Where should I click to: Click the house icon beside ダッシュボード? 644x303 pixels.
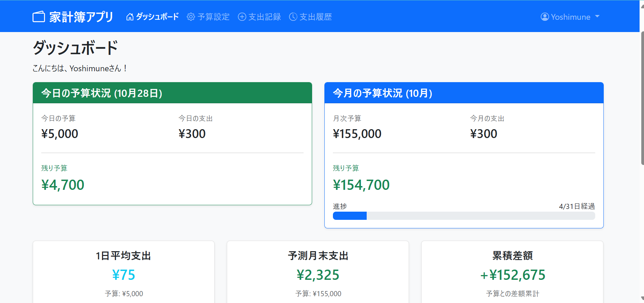pos(130,17)
